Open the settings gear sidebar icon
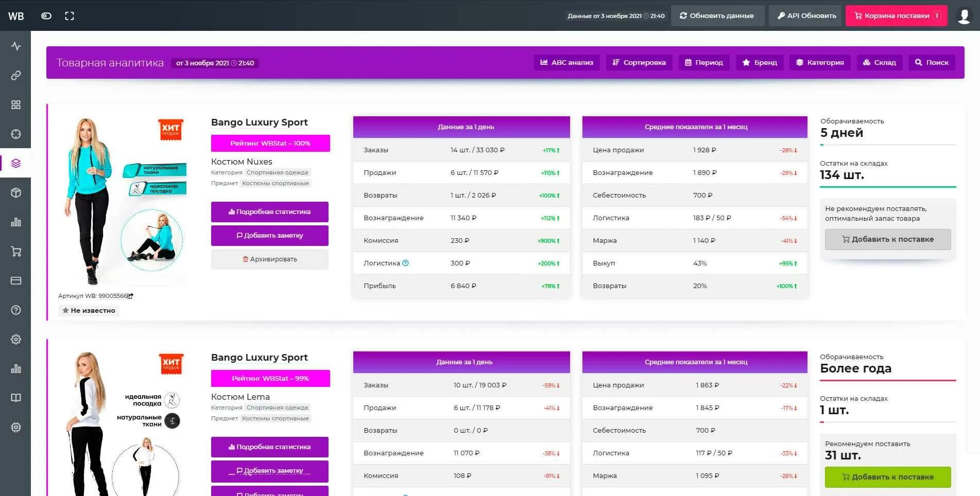 (x=16, y=340)
